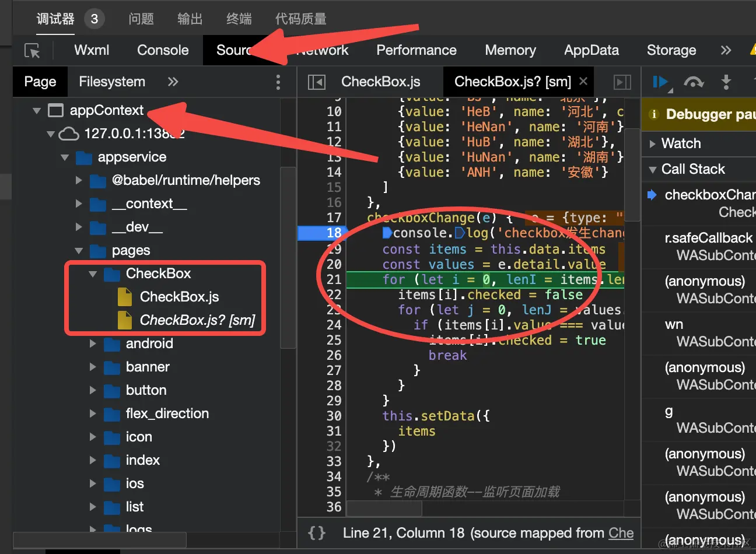Click the break statement on line 26
The height and width of the screenshot is (554, 756).
(x=447, y=355)
